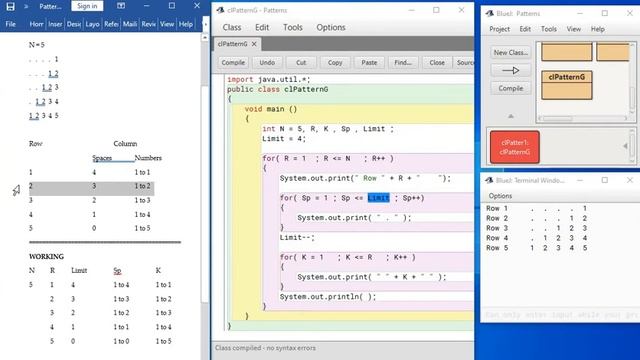
Task: Click the red clPatter1 object on bench
Action: [x=515, y=147]
